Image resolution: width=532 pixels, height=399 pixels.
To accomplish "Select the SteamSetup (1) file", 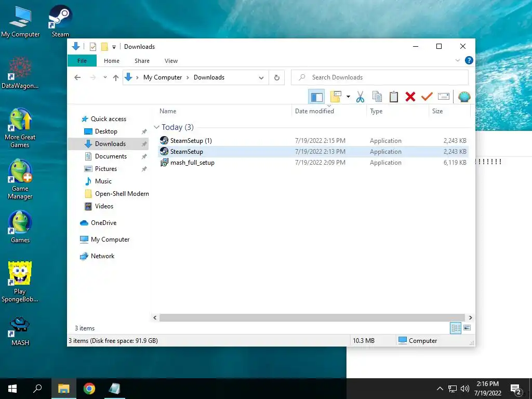I will pyautogui.click(x=313, y=140).
